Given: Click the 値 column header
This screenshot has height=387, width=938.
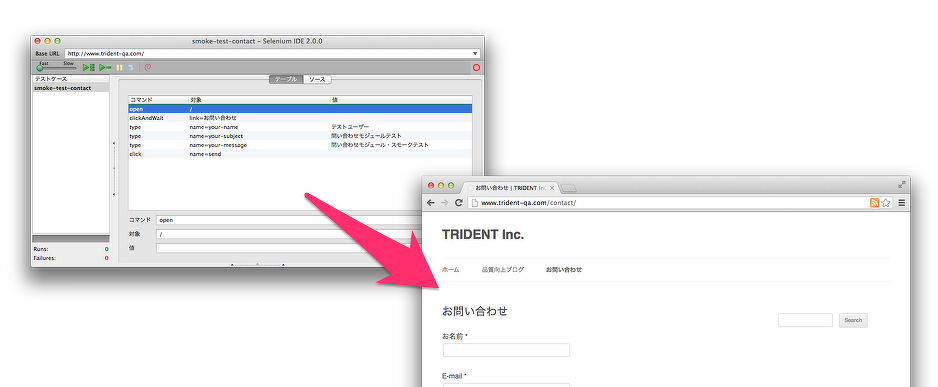Looking at the screenshot, I should click(401, 100).
